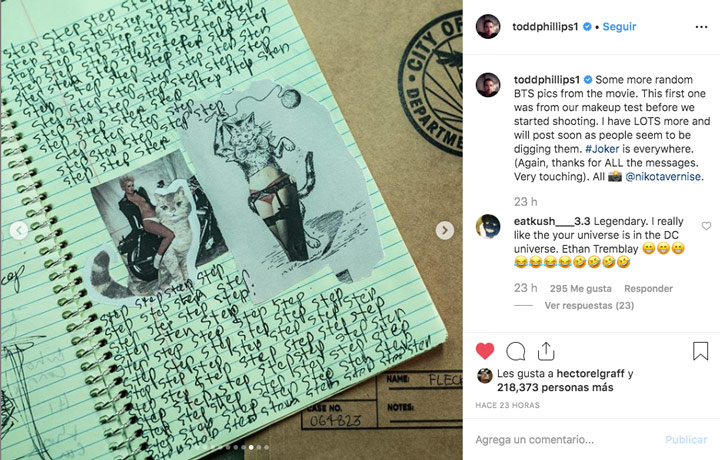Open eatkush commenter profile picture
The width and height of the screenshot is (720, 460).
(x=488, y=226)
